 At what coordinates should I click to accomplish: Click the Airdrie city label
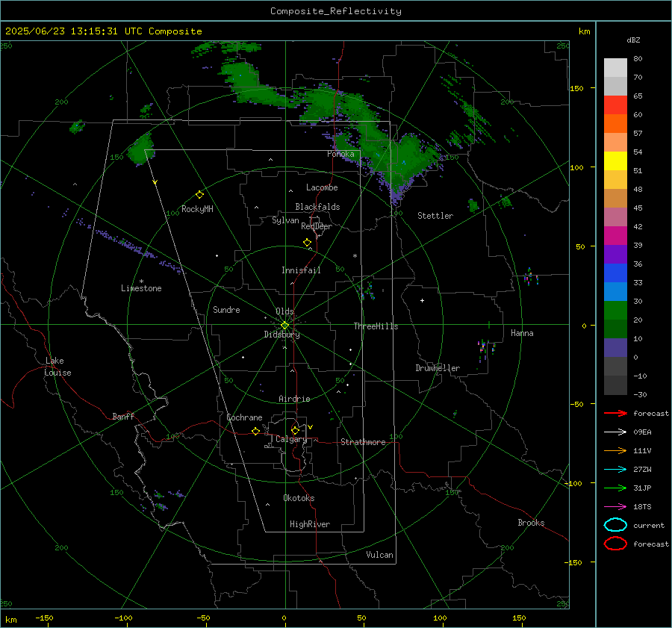294,399
